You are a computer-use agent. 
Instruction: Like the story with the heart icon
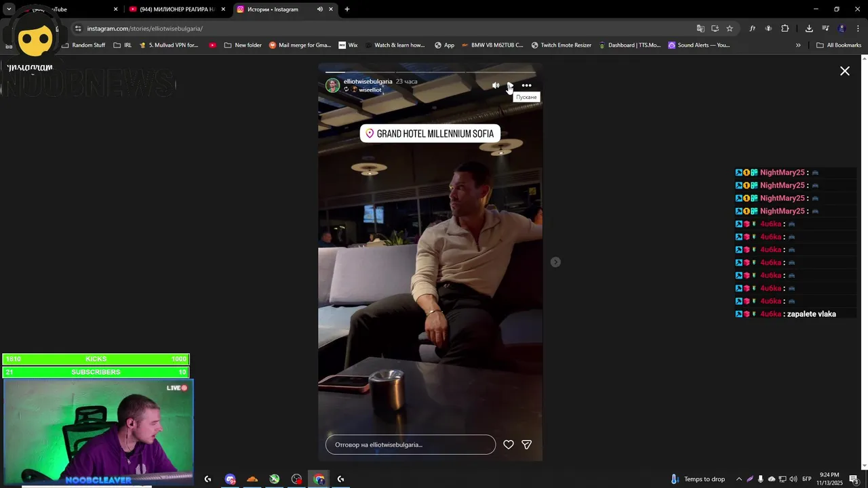coord(509,445)
